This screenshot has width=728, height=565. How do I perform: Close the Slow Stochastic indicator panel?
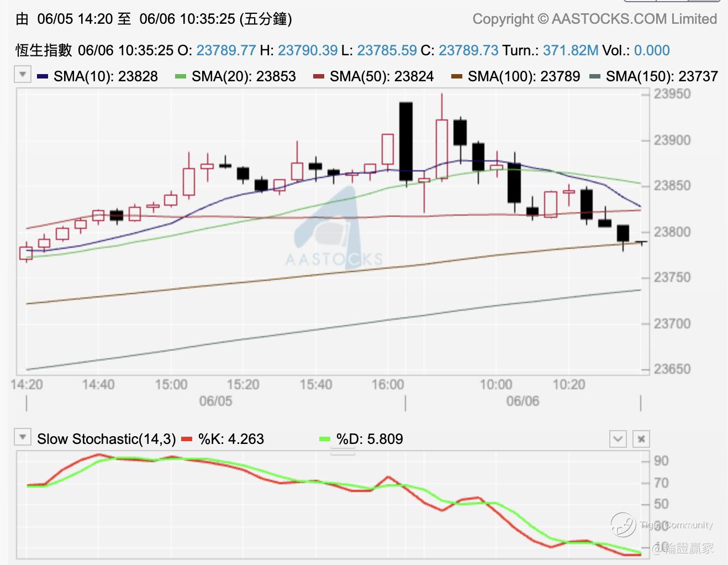641,439
